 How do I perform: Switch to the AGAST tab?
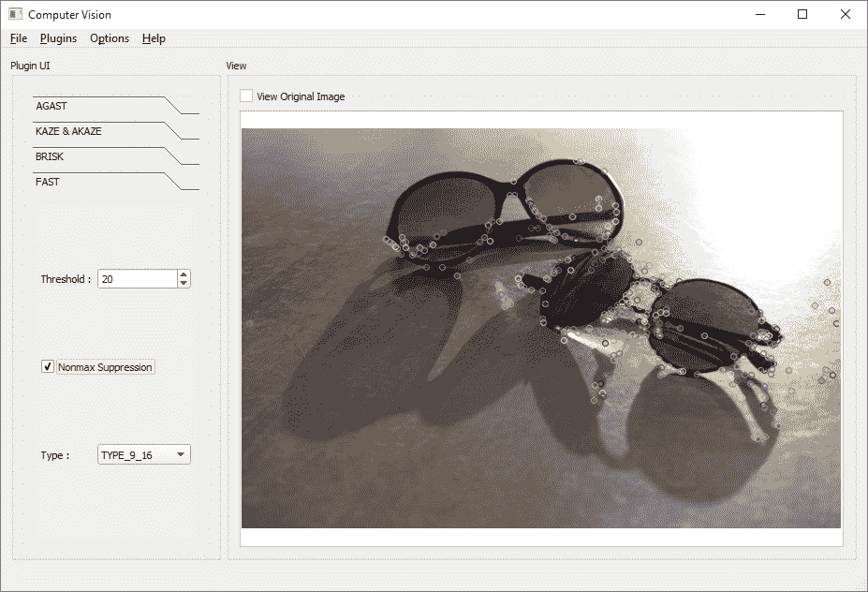pyautogui.click(x=52, y=106)
